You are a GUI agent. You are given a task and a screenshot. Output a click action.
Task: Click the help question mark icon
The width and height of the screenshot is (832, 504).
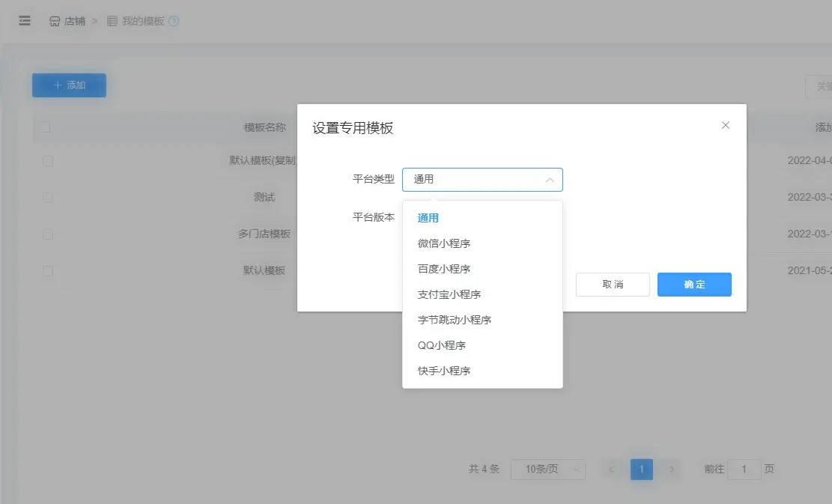coord(174,21)
